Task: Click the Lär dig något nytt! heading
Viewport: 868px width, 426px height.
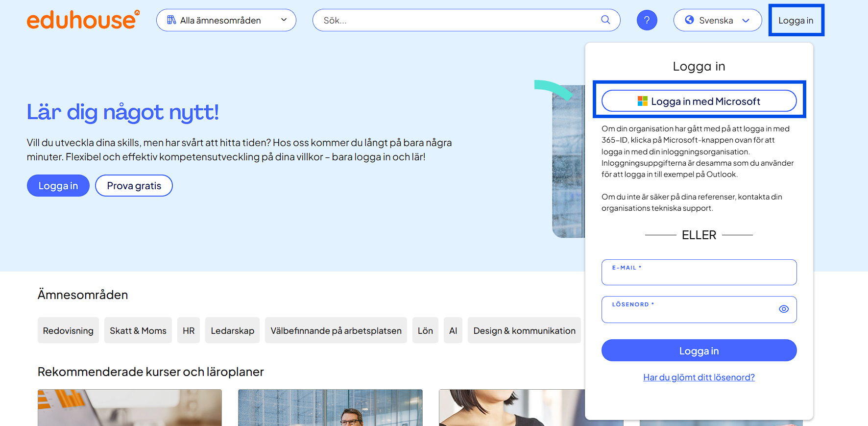Action: 122,112
